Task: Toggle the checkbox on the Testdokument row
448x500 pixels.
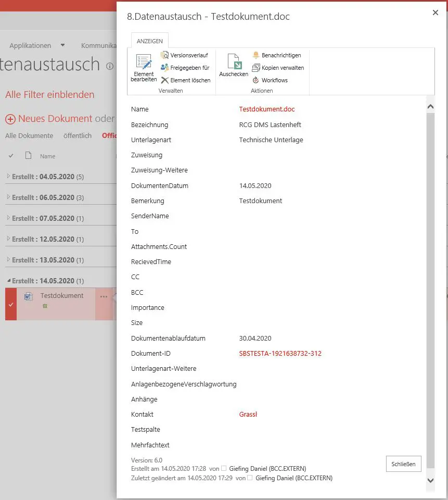Action: [x=10, y=305]
